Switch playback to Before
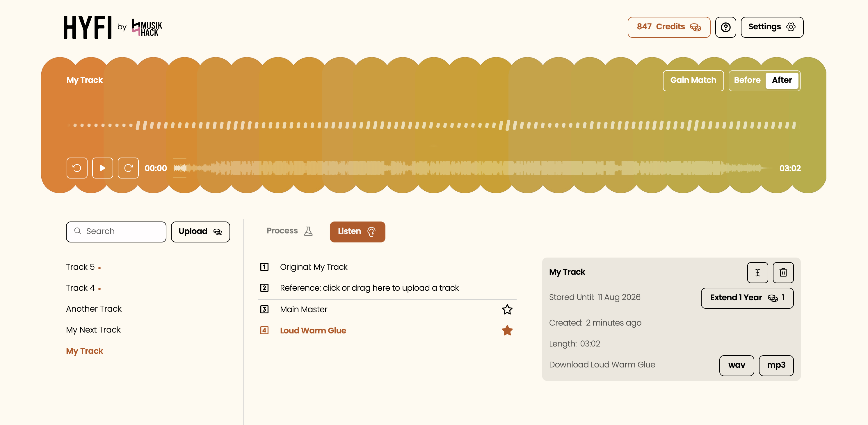 pos(747,81)
